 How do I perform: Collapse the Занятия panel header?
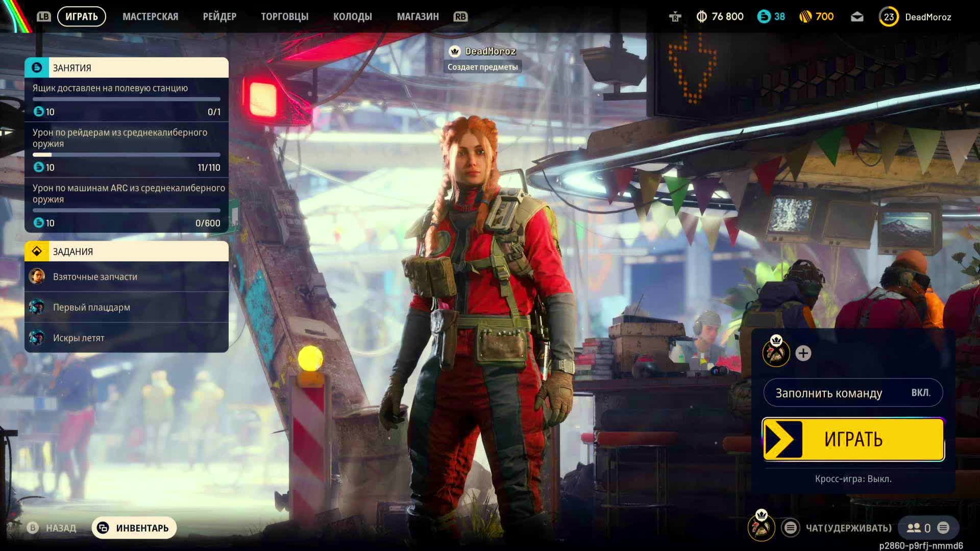[x=127, y=68]
